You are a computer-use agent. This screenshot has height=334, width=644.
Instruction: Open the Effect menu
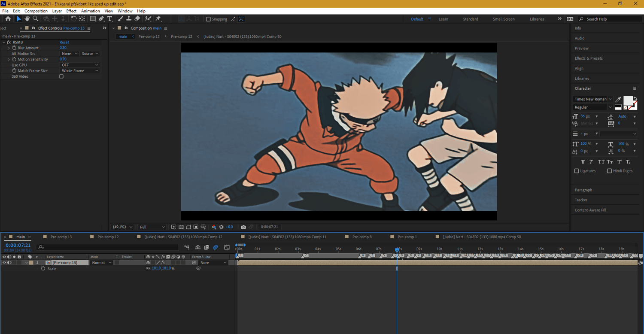pos(71,11)
